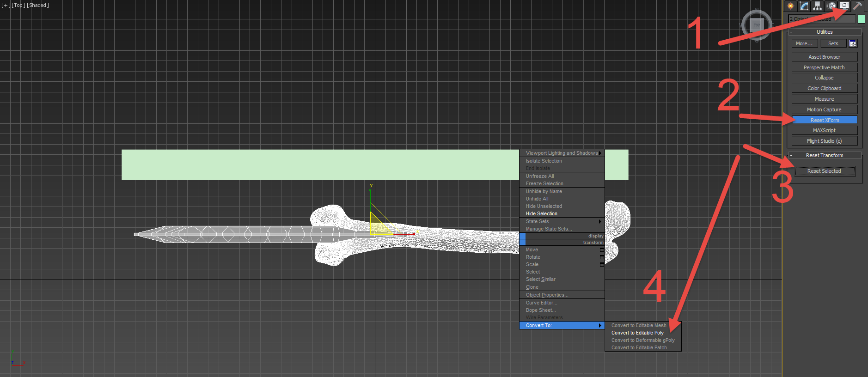Image resolution: width=868 pixels, height=377 pixels.
Task: Expand Viewport Lighting and Shadows submenu
Action: pyautogui.click(x=562, y=153)
